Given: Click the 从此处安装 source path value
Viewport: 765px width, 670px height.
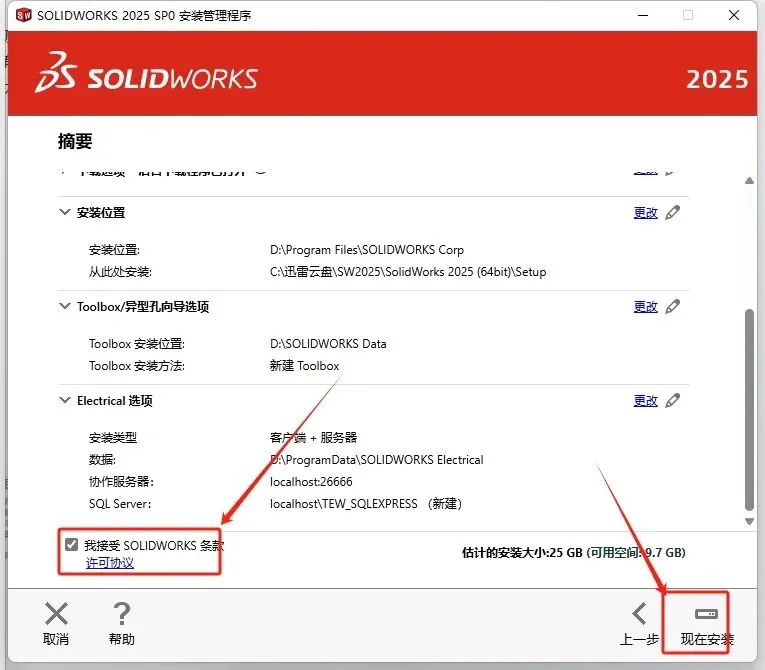Looking at the screenshot, I should (408, 272).
